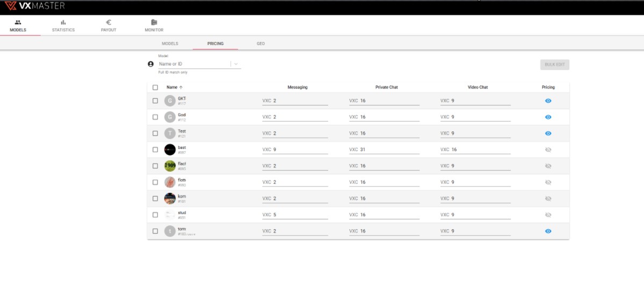Check the checkbox for the Test row
Viewport: 644px width, 305px height.
[x=155, y=133]
